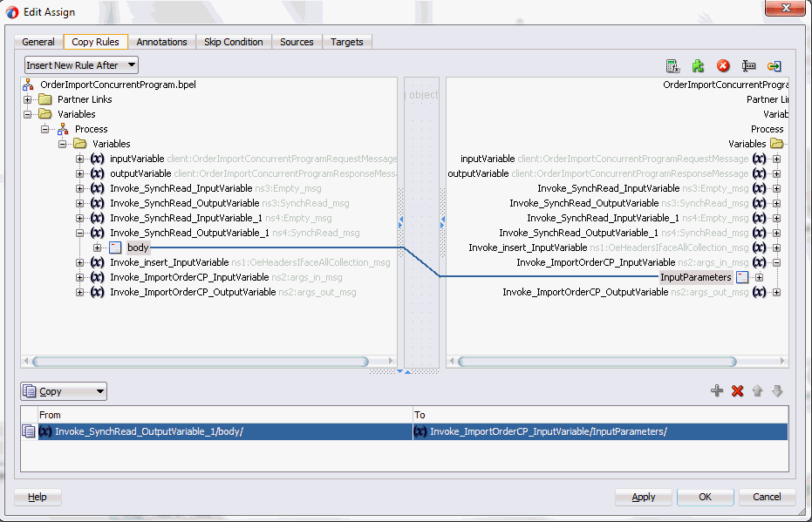The image size is (812, 522).
Task: Click the Process icon in left tree
Action: tap(63, 129)
